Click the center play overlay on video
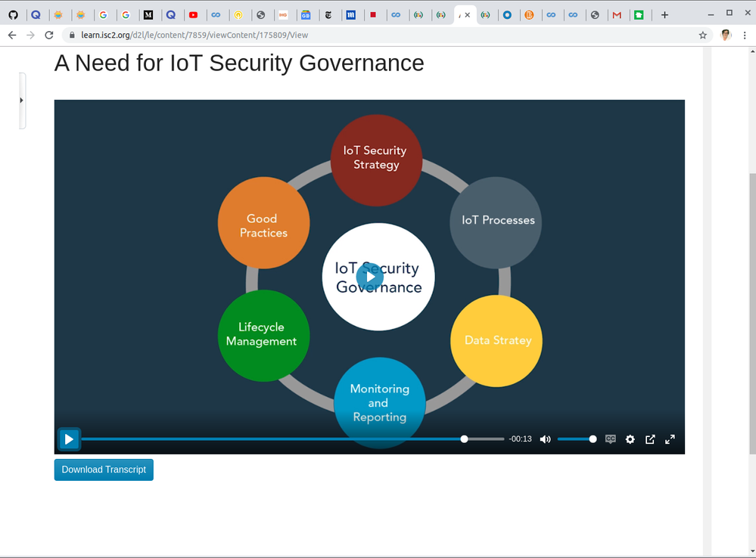This screenshot has width=756, height=558. [x=370, y=277]
